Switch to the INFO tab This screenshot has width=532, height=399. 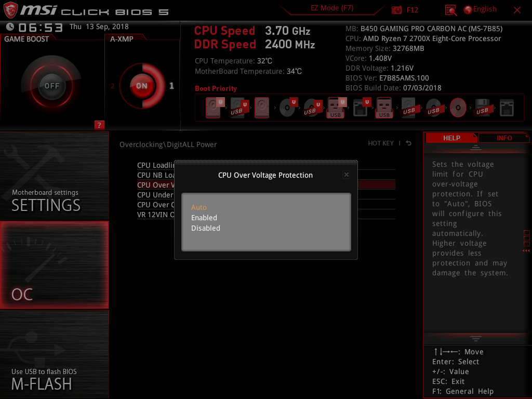(x=504, y=138)
